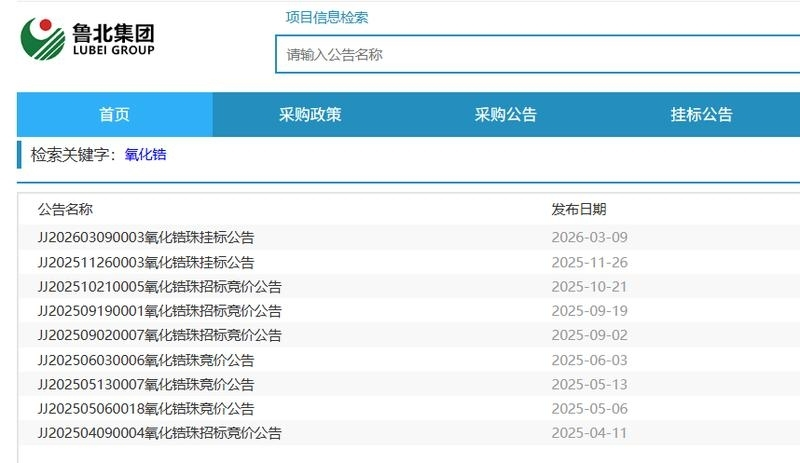
Task: View JJ202504090004氧化锆珠招标竞价公告
Action: click(x=160, y=433)
